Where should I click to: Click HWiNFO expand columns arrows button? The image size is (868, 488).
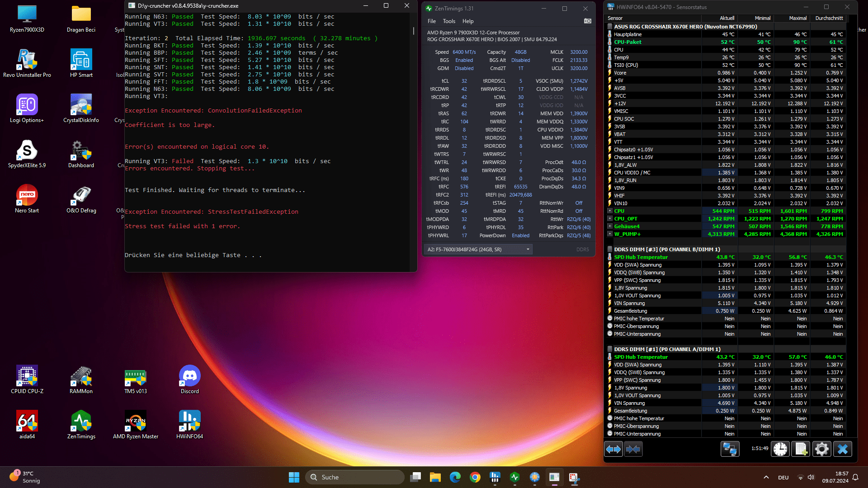(x=613, y=449)
